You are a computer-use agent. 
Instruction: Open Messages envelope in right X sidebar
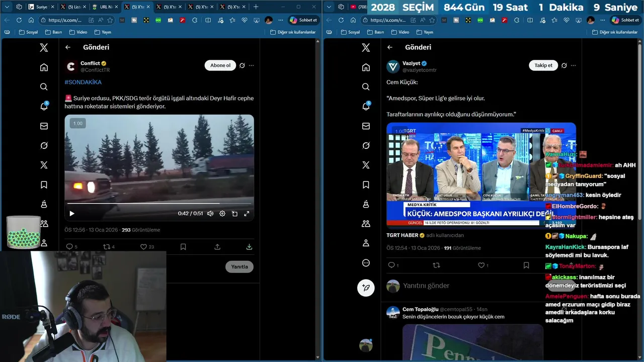pyautogui.click(x=366, y=126)
